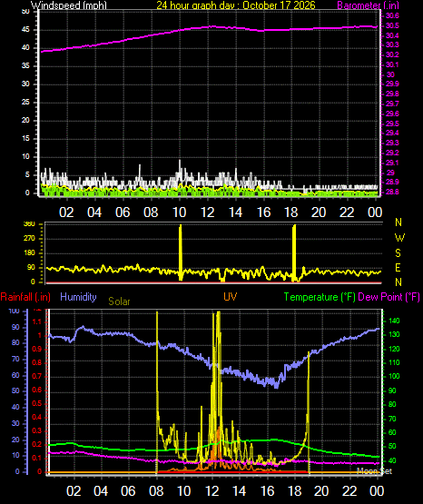
Task: Select the Rainfall (.in) legend label
Action: (25, 297)
